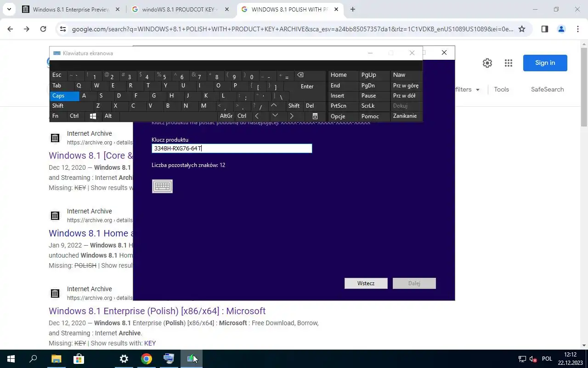Open the Chrome profile icon

click(561, 29)
